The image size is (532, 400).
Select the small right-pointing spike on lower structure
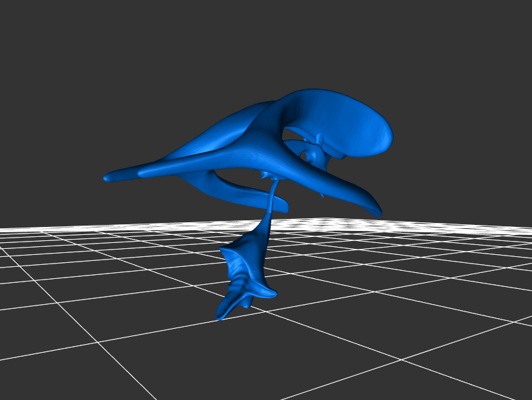click(x=271, y=293)
